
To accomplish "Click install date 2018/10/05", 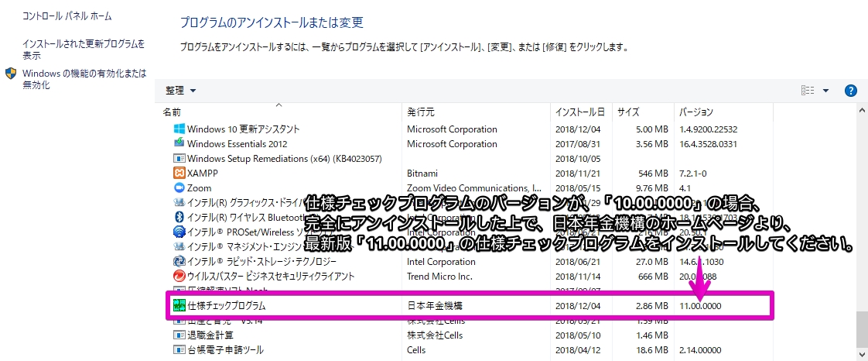I will (x=578, y=159).
